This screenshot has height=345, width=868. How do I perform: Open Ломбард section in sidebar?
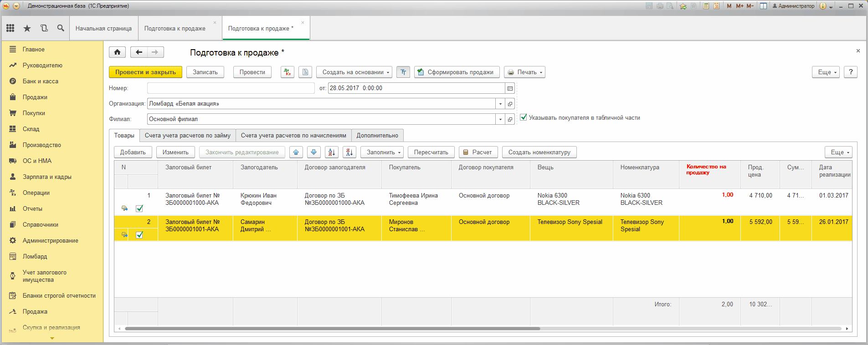35,257
